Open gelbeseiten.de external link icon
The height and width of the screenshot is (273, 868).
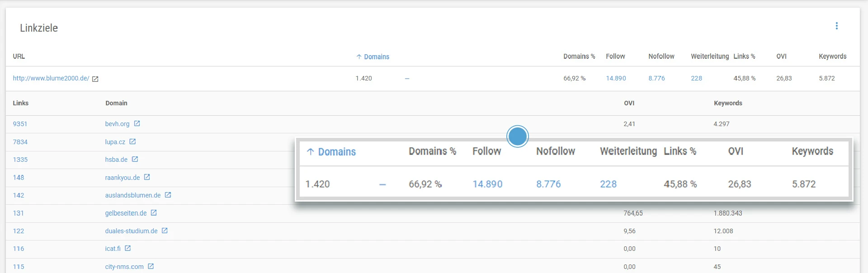[x=154, y=213]
